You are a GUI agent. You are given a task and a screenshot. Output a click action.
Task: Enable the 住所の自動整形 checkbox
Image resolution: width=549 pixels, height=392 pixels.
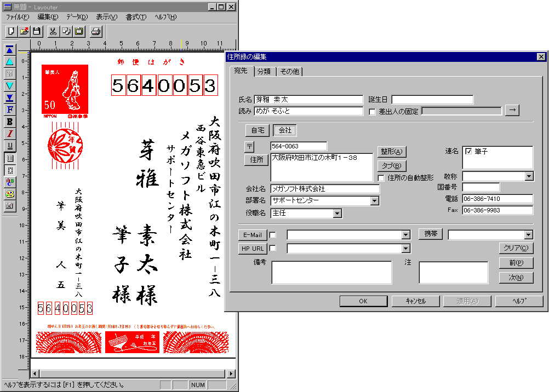[381, 178]
